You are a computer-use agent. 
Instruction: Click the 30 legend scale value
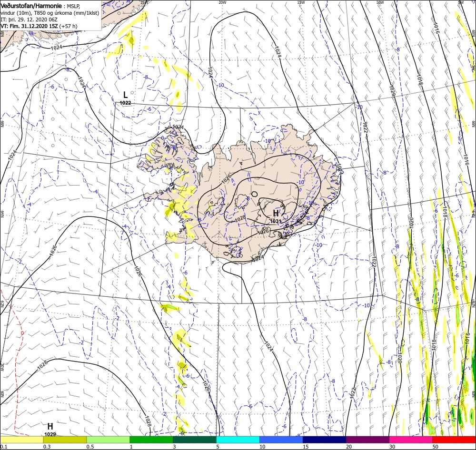[392, 447]
